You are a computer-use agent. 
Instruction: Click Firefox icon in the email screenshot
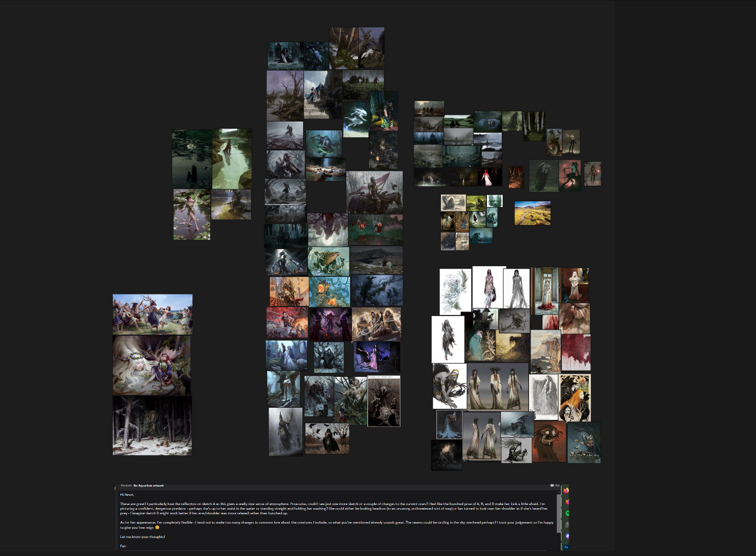tap(566, 490)
